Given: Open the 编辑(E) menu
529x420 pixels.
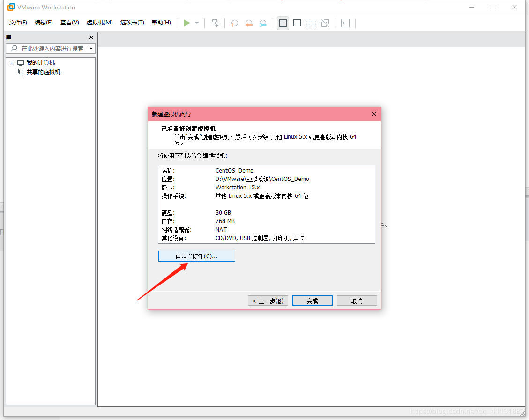Looking at the screenshot, I should (x=44, y=22).
